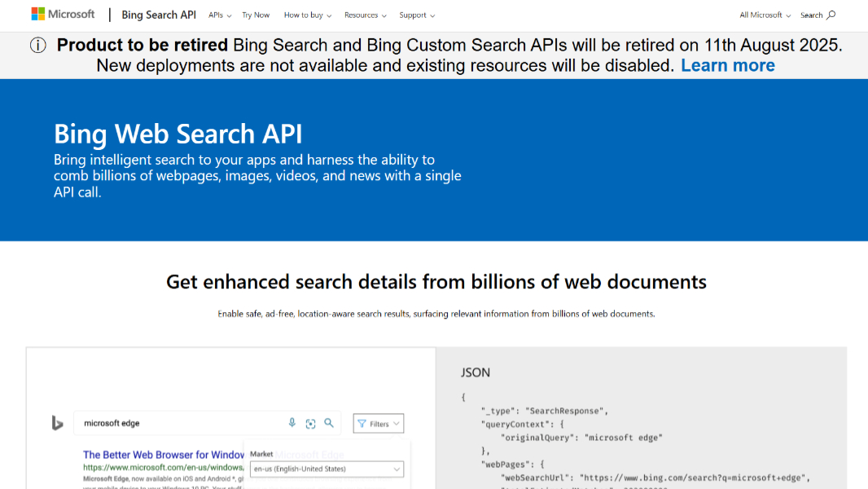Click the Bing logo beside the demo search box

pos(59,421)
